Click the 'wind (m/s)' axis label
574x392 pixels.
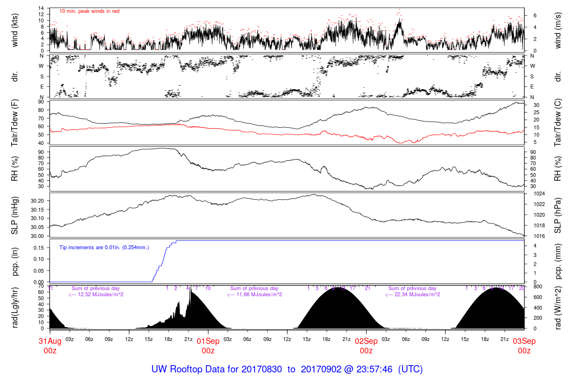558,30
